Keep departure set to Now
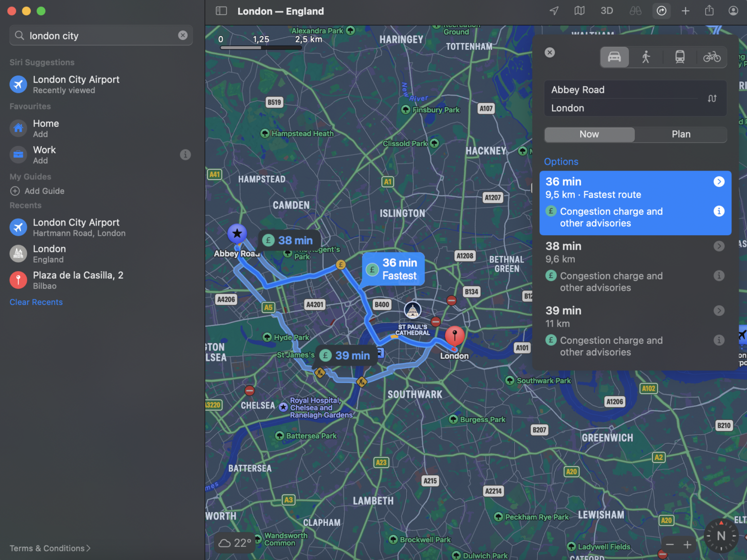 point(589,135)
